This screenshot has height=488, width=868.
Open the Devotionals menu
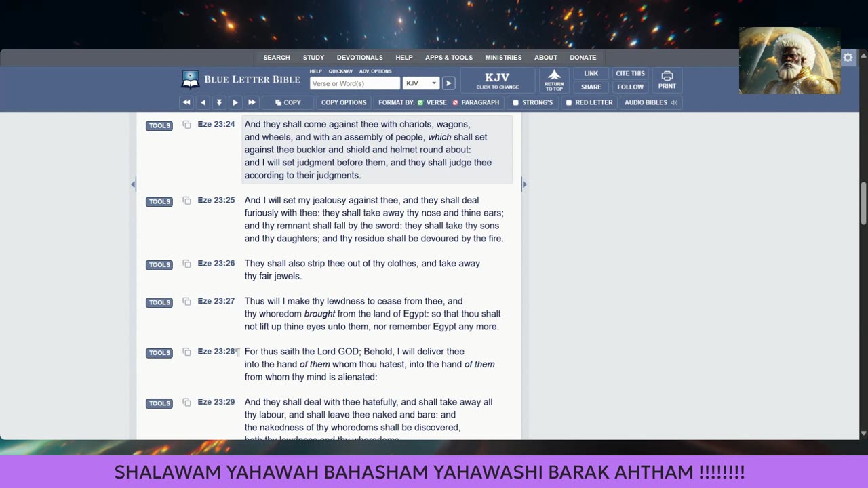tap(360, 58)
